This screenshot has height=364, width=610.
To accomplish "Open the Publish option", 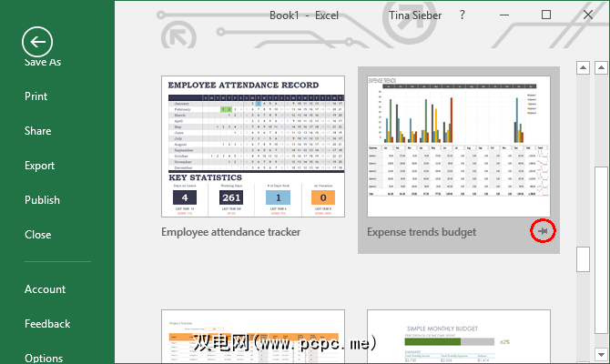I will [x=42, y=200].
